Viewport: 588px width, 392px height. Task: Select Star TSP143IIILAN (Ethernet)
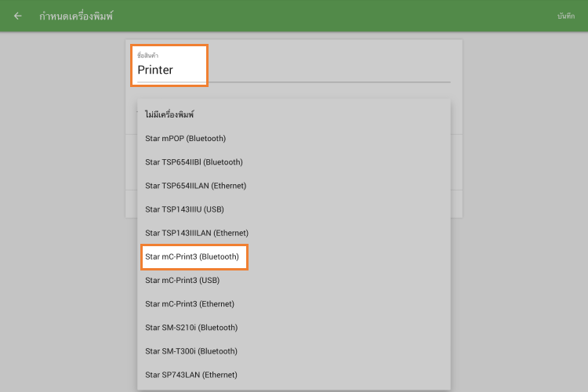click(x=294, y=233)
